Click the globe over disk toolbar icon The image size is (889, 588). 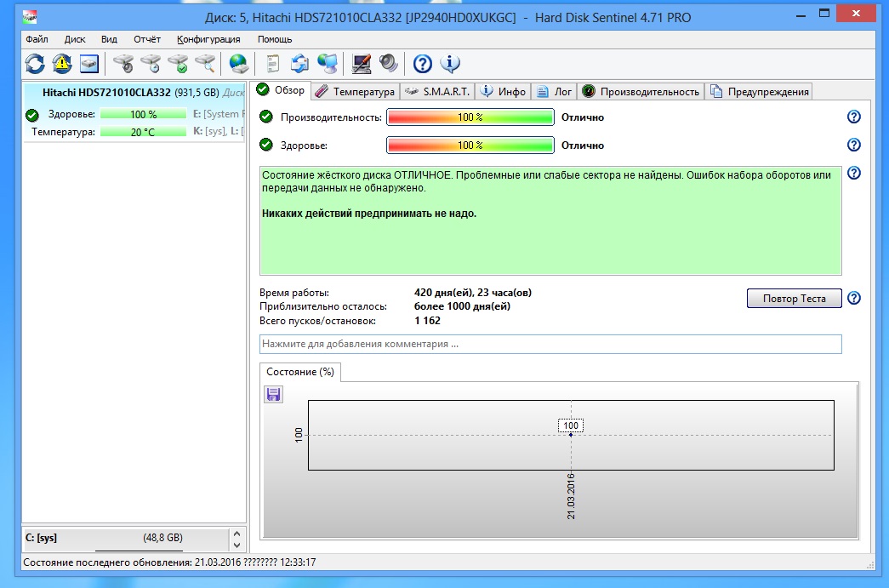coord(239,64)
